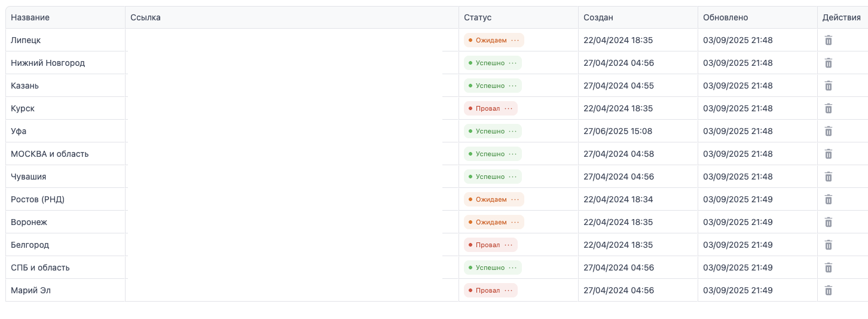Sort by the Название column header
This screenshot has height=319, width=868.
[30, 17]
